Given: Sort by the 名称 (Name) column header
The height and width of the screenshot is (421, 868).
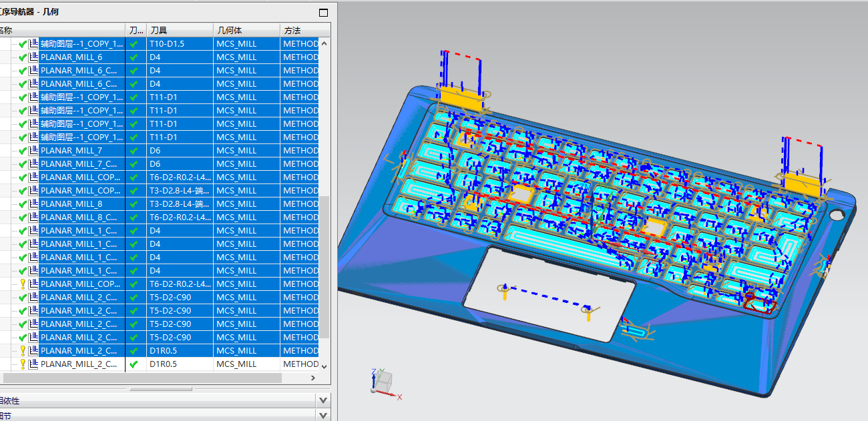Looking at the screenshot, I should click(63, 30).
